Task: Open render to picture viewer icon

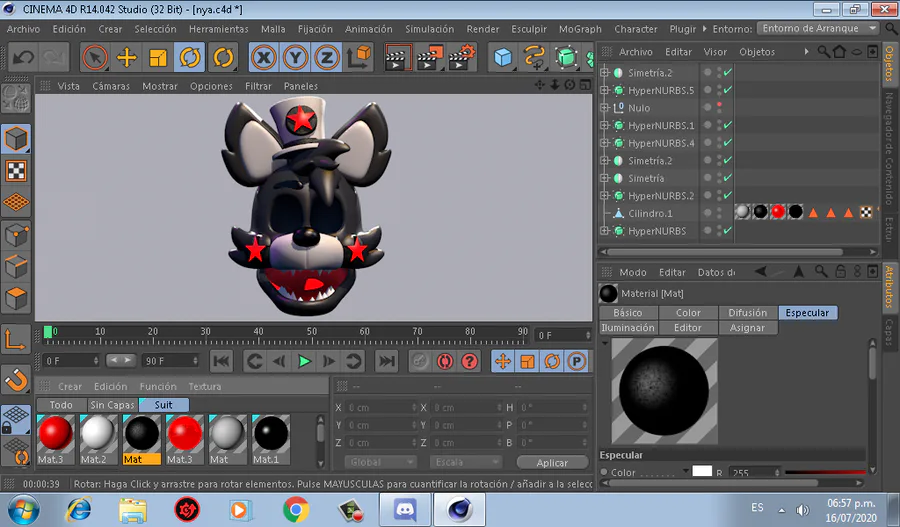Action: (429, 57)
